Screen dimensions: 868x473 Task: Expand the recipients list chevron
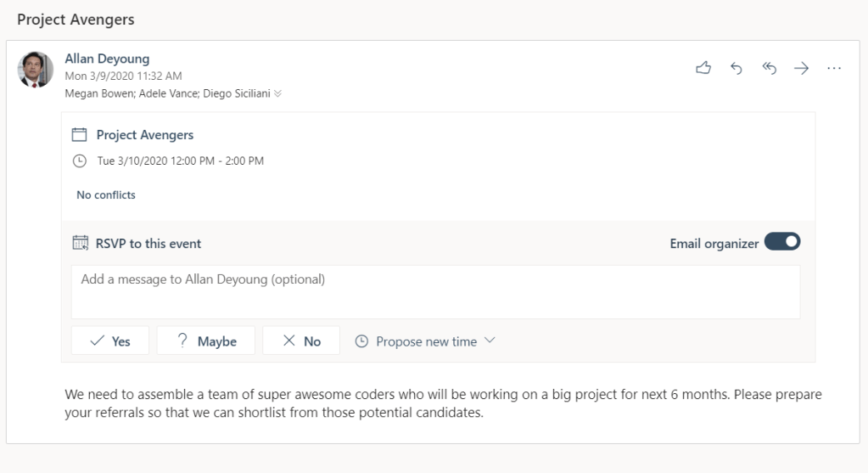tap(277, 94)
